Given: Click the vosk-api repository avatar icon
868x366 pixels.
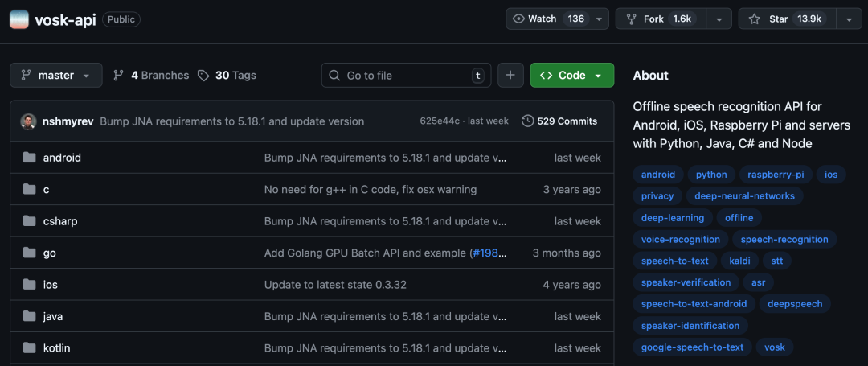Looking at the screenshot, I should [19, 19].
